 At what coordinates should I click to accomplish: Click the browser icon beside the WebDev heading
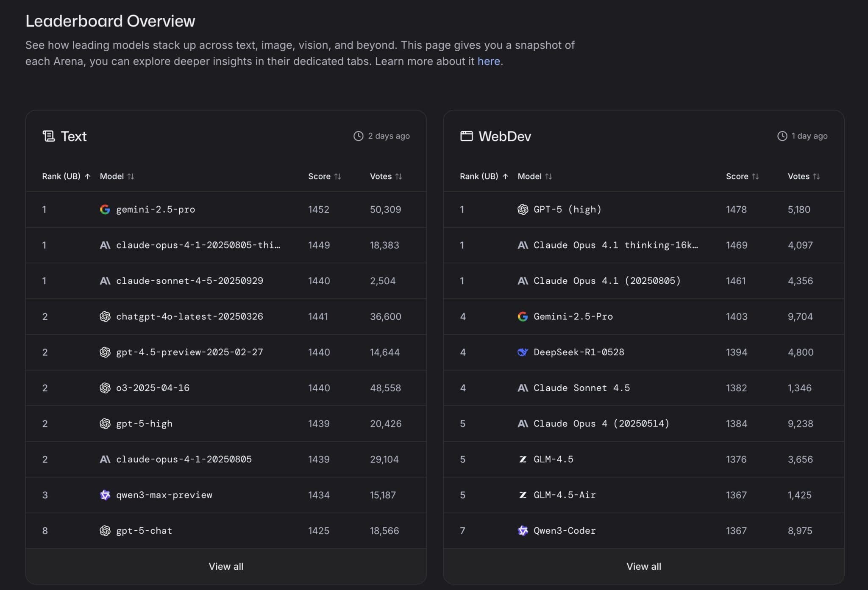pyautogui.click(x=467, y=136)
